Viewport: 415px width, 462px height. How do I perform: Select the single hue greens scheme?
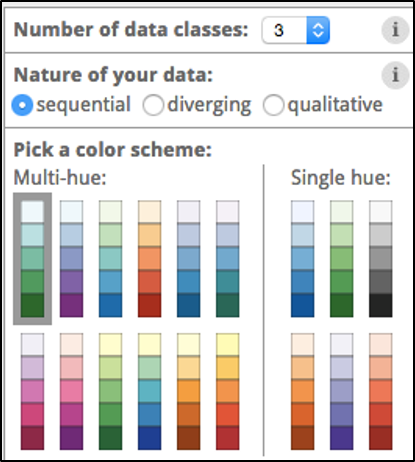pyautogui.click(x=341, y=259)
